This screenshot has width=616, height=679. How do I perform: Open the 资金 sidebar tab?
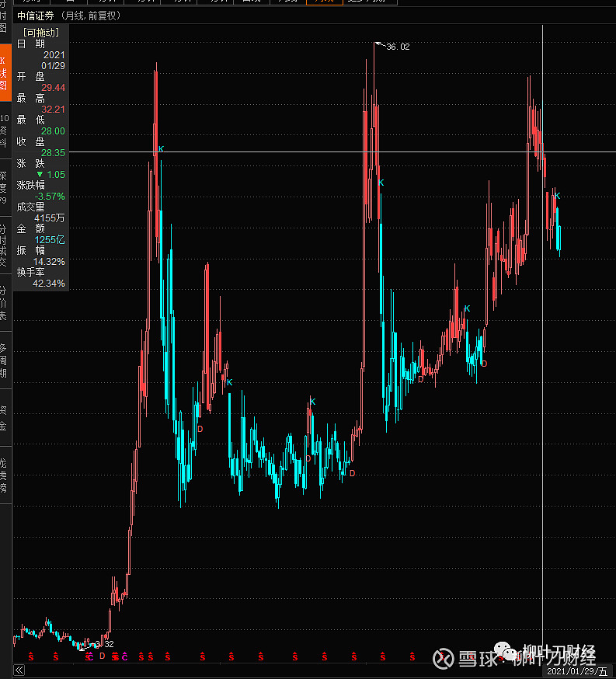pos(5,418)
